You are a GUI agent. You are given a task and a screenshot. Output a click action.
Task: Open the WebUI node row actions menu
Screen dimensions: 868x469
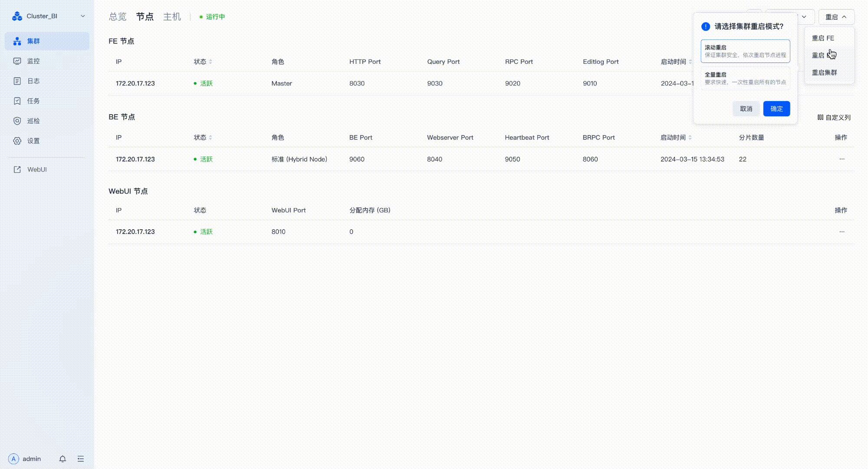tap(842, 232)
